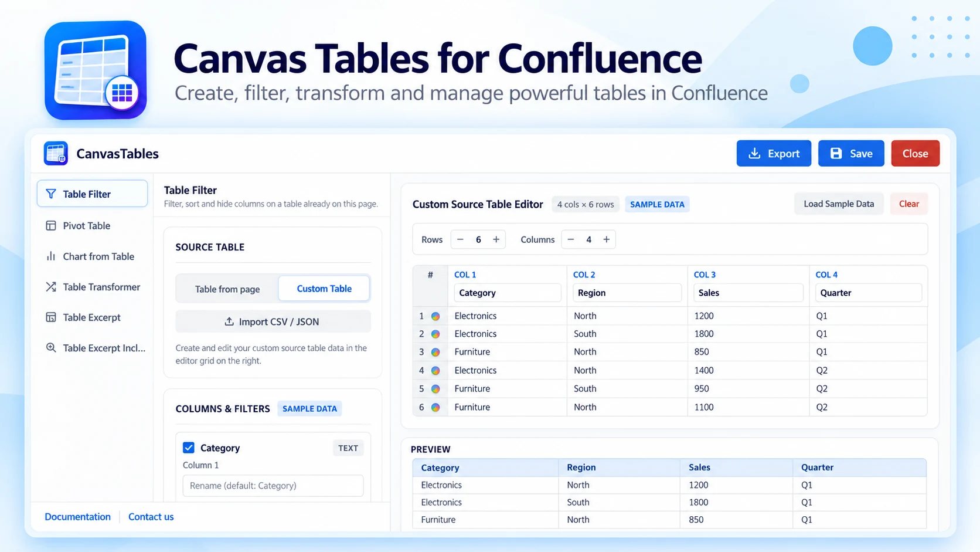Open the Contact us link
This screenshot has width=980, height=552.
[x=151, y=517]
